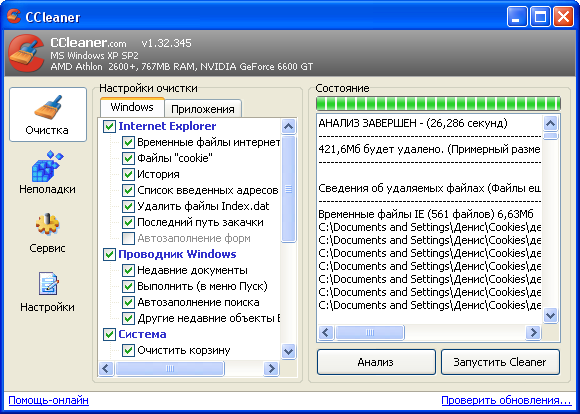Screen dimensions: 580x414
Task: Click the Состояние group label
Action: (x=342, y=88)
